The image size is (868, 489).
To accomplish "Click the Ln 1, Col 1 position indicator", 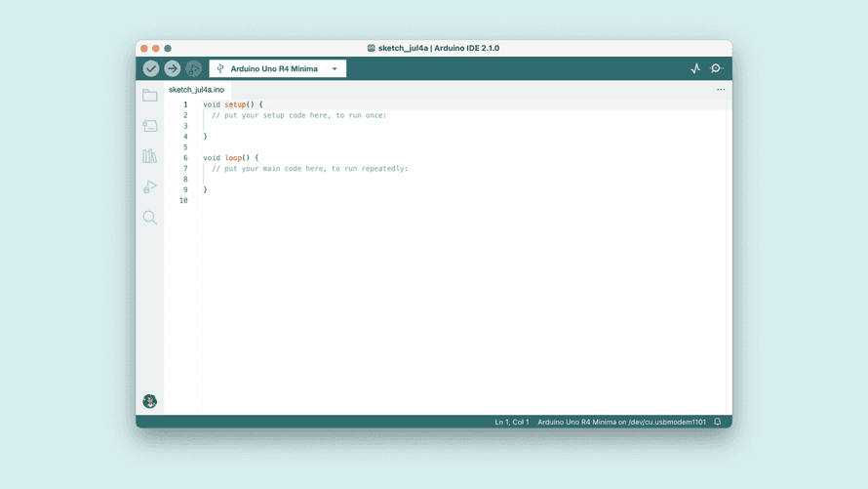I will [512, 422].
